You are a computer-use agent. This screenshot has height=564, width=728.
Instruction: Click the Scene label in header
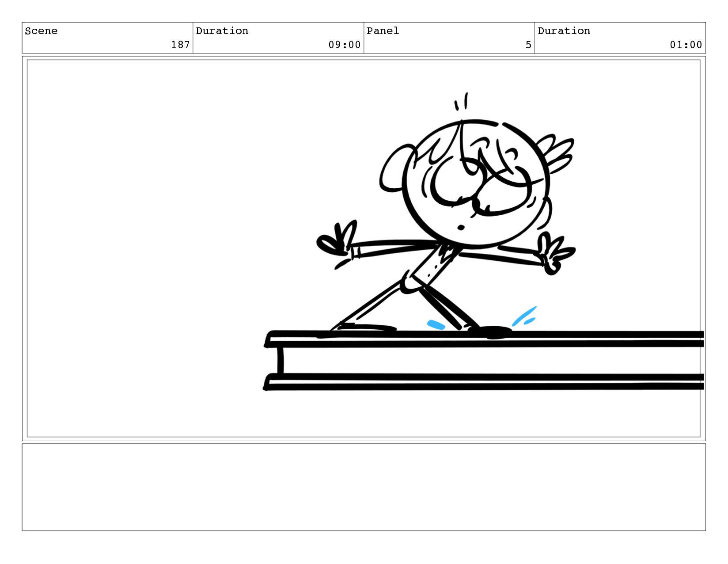pyautogui.click(x=41, y=31)
